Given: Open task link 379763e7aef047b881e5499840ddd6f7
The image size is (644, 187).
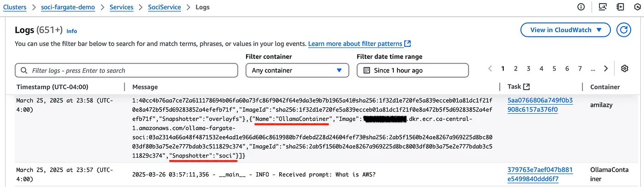Looking at the screenshot, I should [x=540, y=174].
